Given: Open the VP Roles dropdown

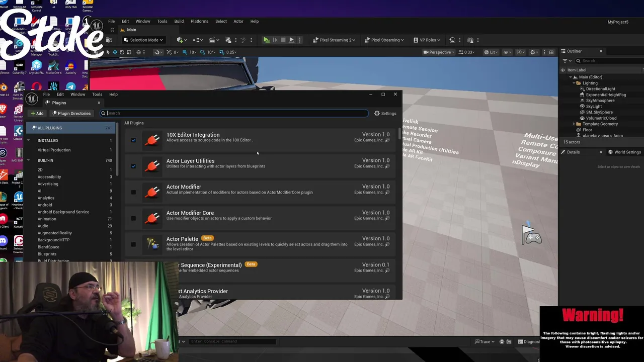Looking at the screenshot, I should coord(427,40).
